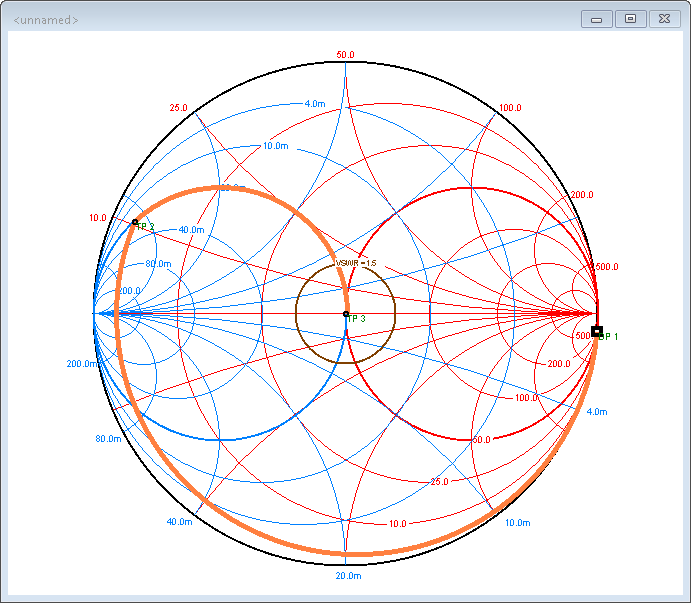Click the green TP 3 label
Image resolution: width=691 pixels, height=603 pixels.
coord(357,318)
